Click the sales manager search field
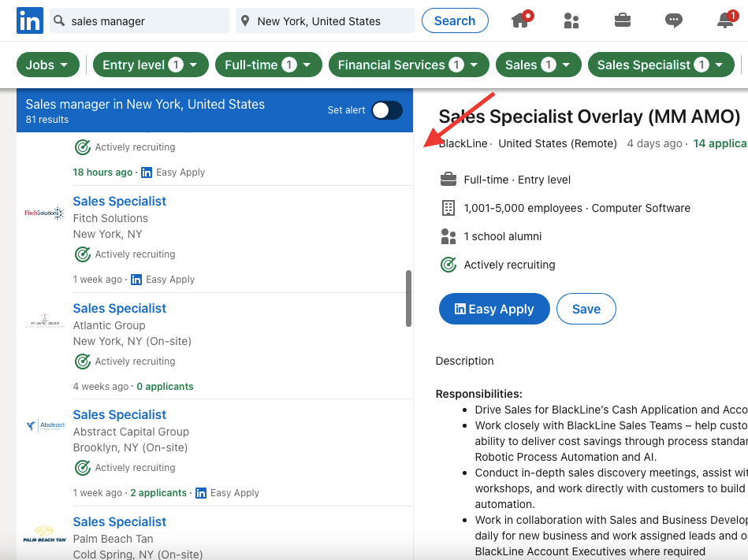Screen dimensions: 748x560 (140, 20)
